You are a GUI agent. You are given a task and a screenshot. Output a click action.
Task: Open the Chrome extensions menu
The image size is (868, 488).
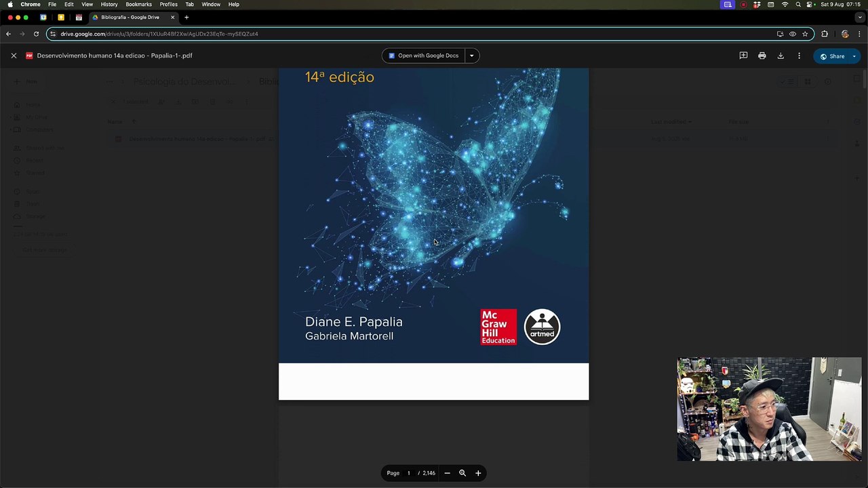[825, 34]
